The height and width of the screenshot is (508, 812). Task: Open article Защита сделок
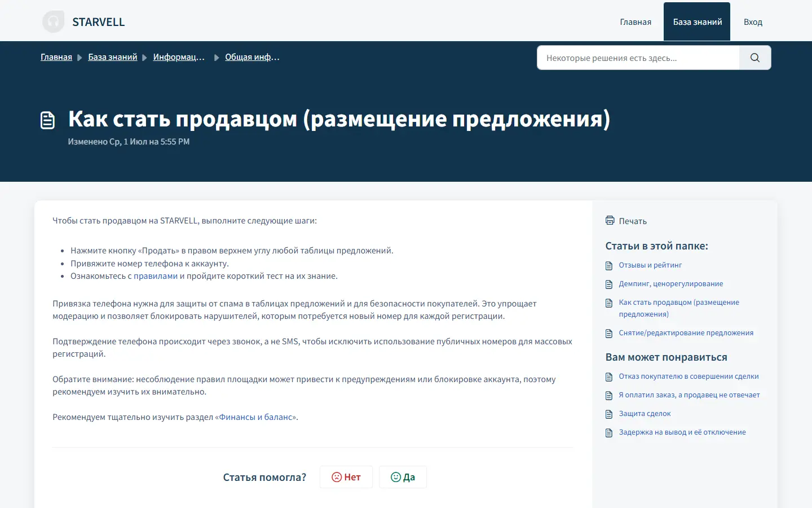tap(645, 414)
